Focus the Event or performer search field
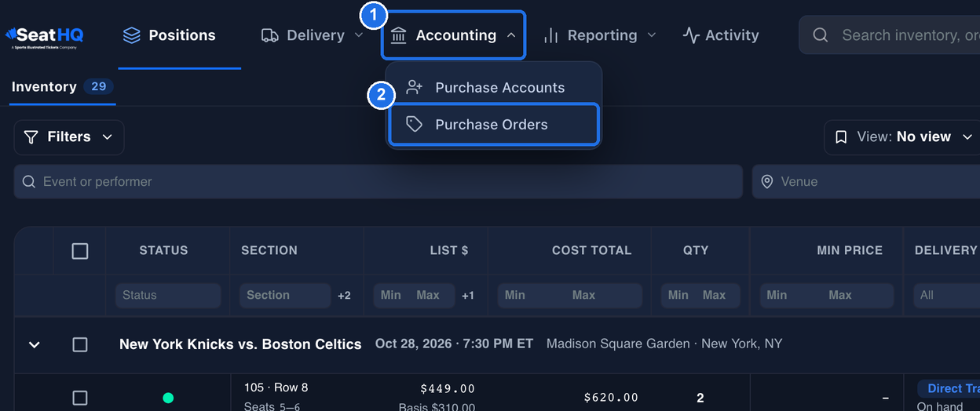 (378, 181)
